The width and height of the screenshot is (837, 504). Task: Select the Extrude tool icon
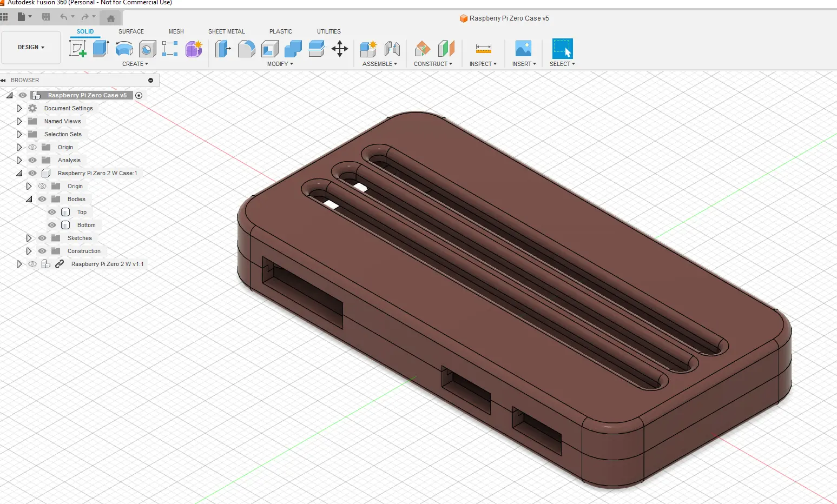pos(101,49)
